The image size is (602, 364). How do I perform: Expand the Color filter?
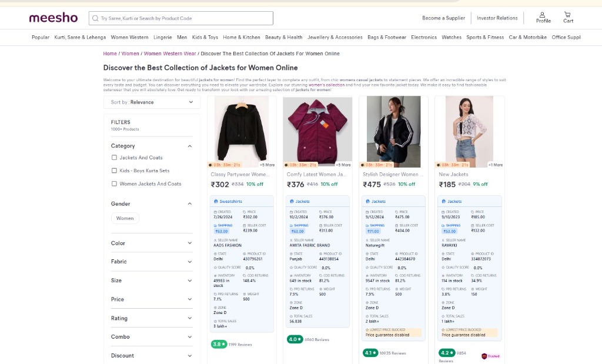152,243
